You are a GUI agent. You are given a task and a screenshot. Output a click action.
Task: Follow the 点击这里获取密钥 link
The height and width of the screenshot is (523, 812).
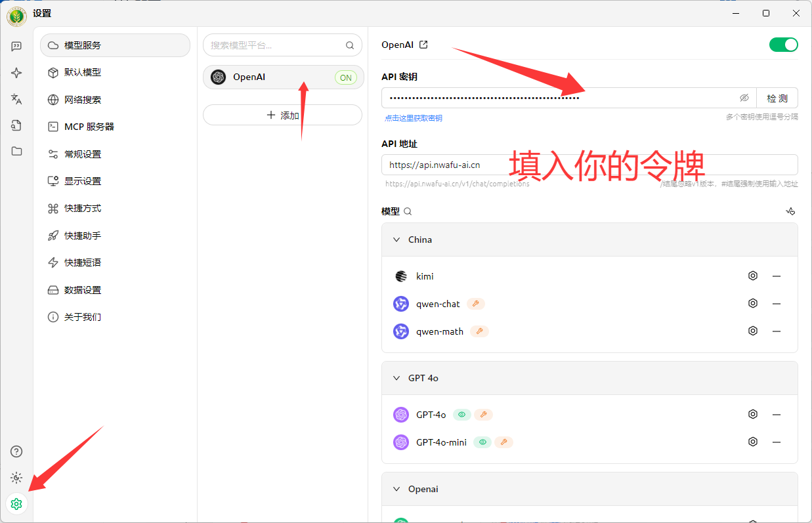(414, 118)
